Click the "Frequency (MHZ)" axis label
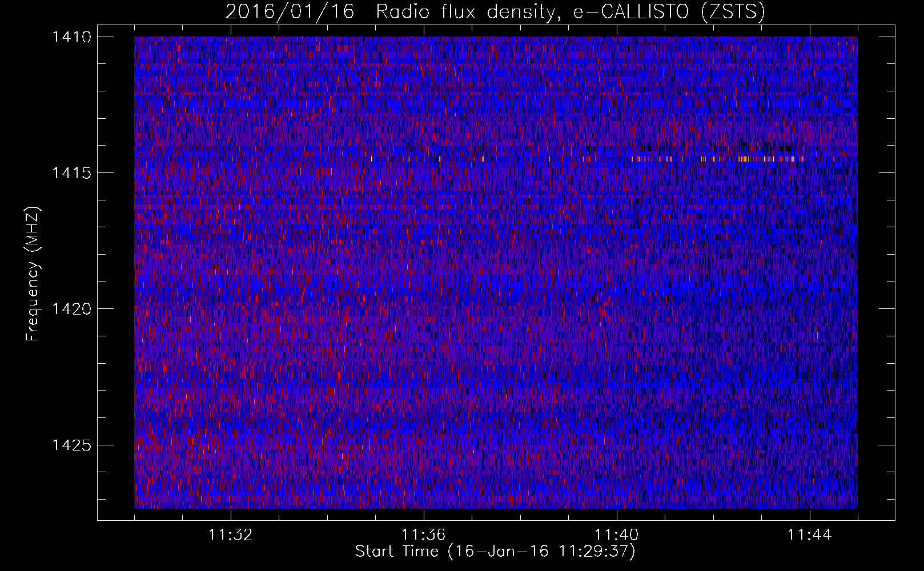 [x=33, y=274]
